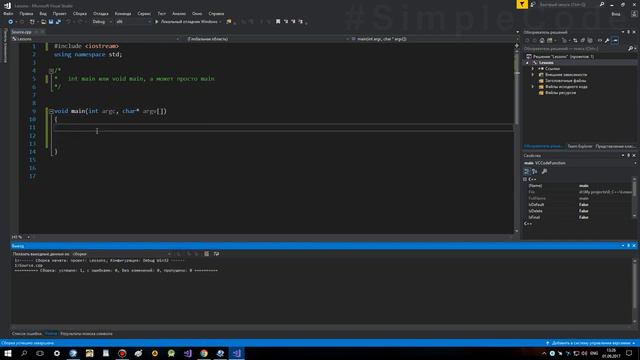Select the Source.cpp editor tab
Image resolution: width=640 pixels, height=360 pixels.
coord(22,32)
